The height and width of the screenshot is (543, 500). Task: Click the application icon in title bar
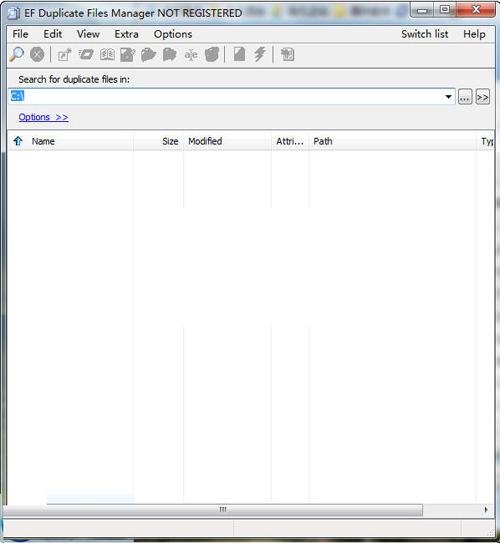pos(14,13)
